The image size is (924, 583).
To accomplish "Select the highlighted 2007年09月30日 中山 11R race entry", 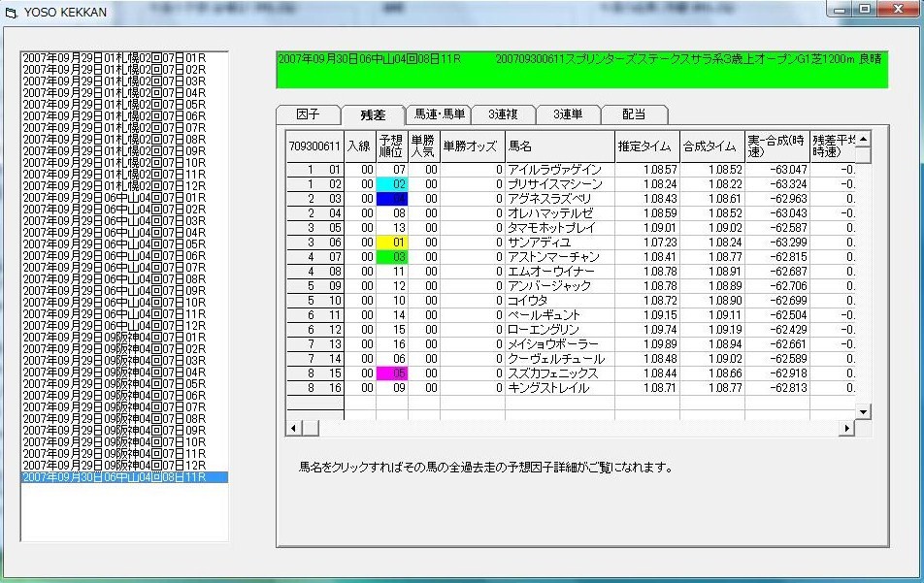I will (x=124, y=477).
